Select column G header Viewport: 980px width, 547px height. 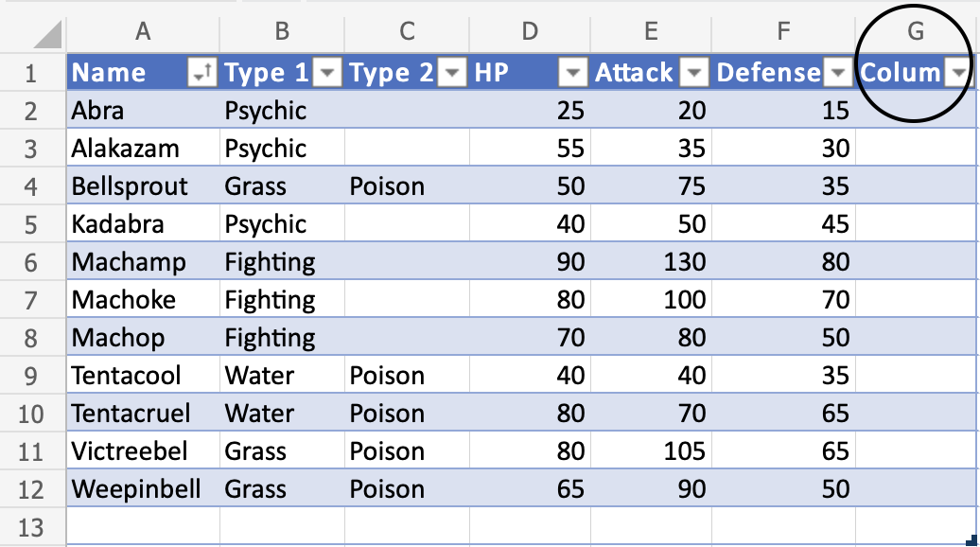pos(915,32)
